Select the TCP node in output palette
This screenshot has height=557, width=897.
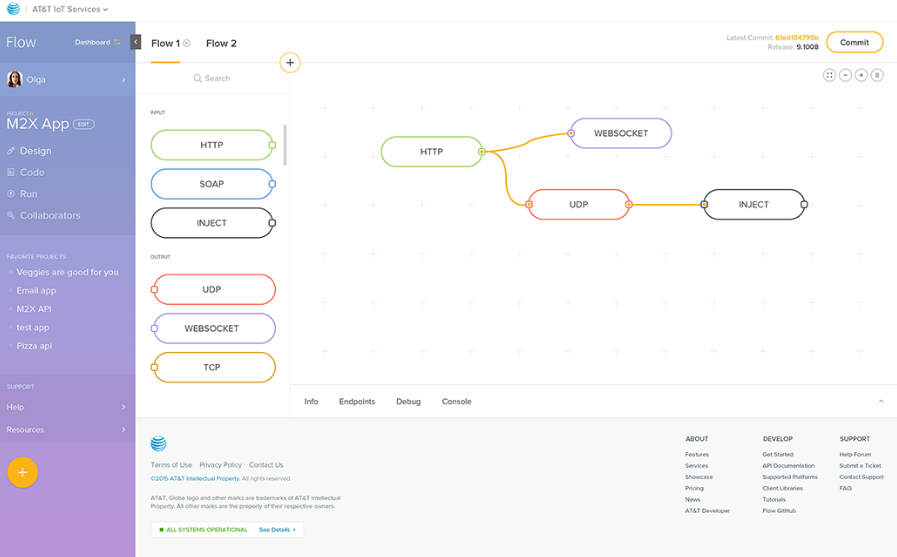pyautogui.click(x=213, y=367)
